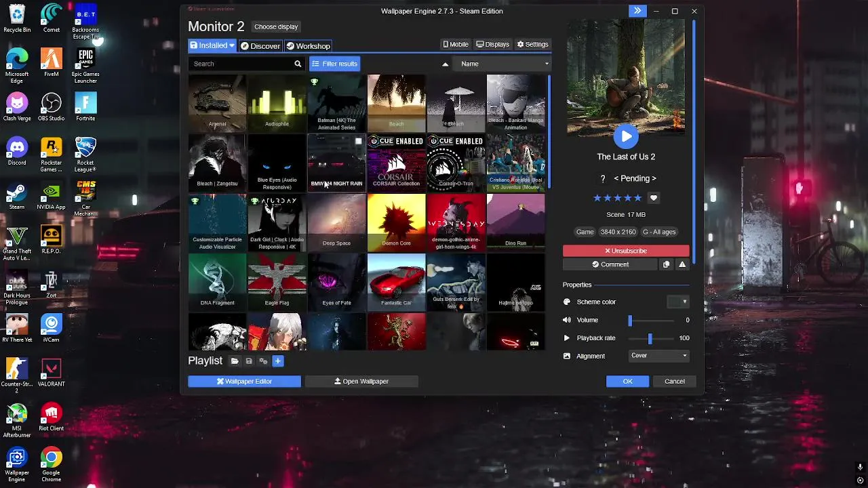The width and height of the screenshot is (868, 488).
Task: Switch to the Workshop tab
Action: (x=308, y=45)
